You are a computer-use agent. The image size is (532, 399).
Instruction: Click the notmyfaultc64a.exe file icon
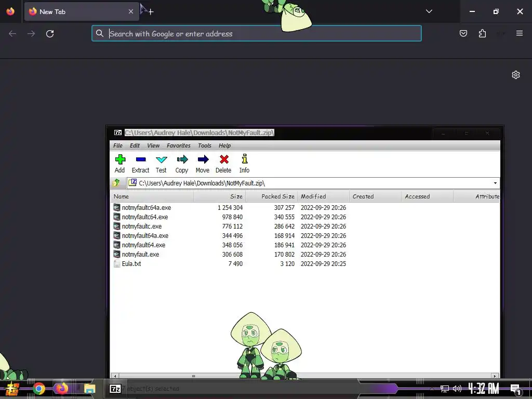click(x=117, y=207)
